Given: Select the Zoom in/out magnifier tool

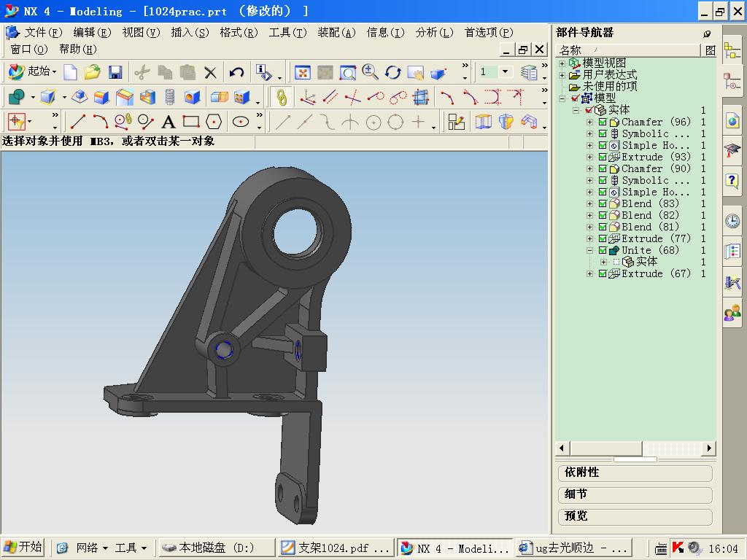Looking at the screenshot, I should [370, 72].
